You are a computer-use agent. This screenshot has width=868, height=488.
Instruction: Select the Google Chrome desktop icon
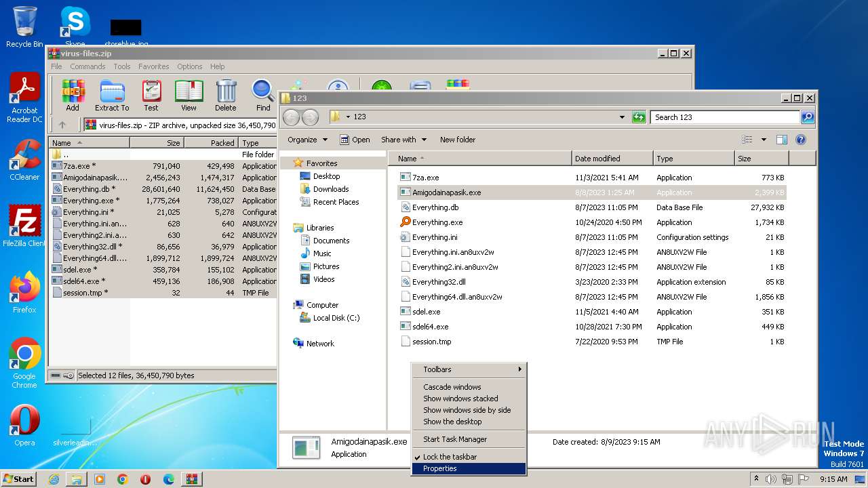tap(24, 363)
